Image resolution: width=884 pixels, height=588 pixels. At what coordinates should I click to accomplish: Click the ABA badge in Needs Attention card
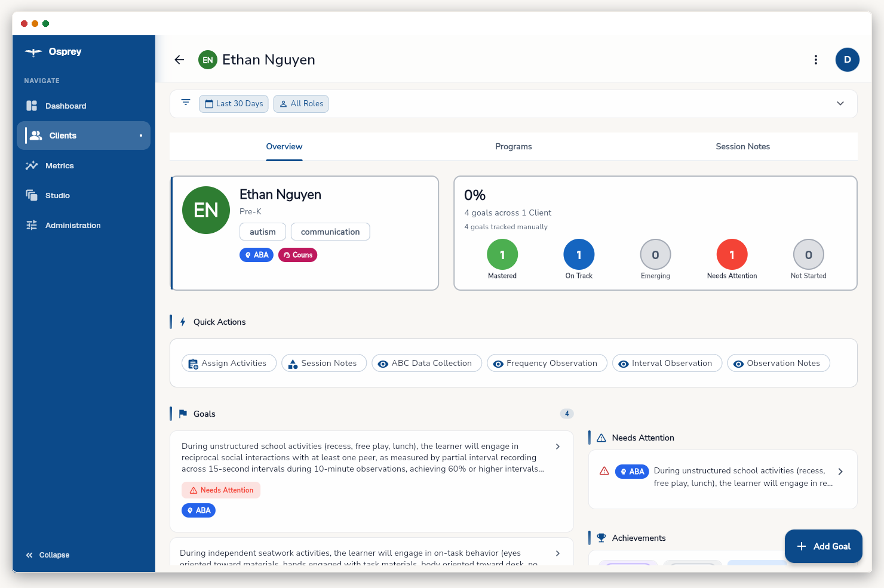632,472
